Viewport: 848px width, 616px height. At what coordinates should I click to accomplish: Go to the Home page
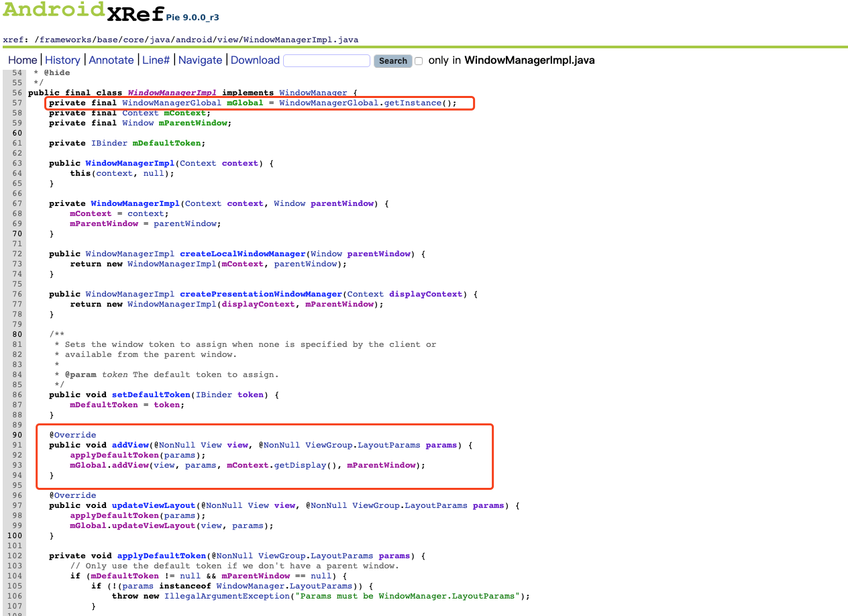click(22, 60)
